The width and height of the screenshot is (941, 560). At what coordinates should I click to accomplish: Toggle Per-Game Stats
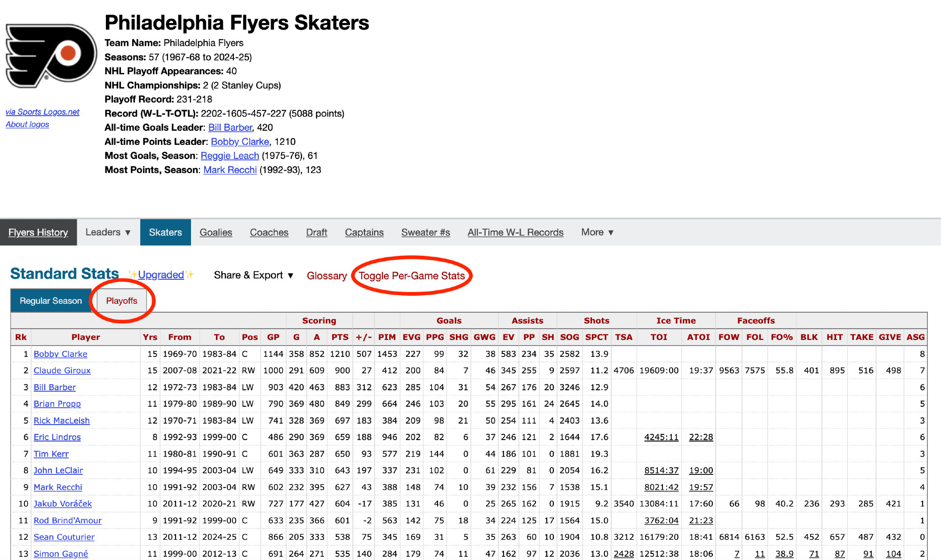point(412,276)
